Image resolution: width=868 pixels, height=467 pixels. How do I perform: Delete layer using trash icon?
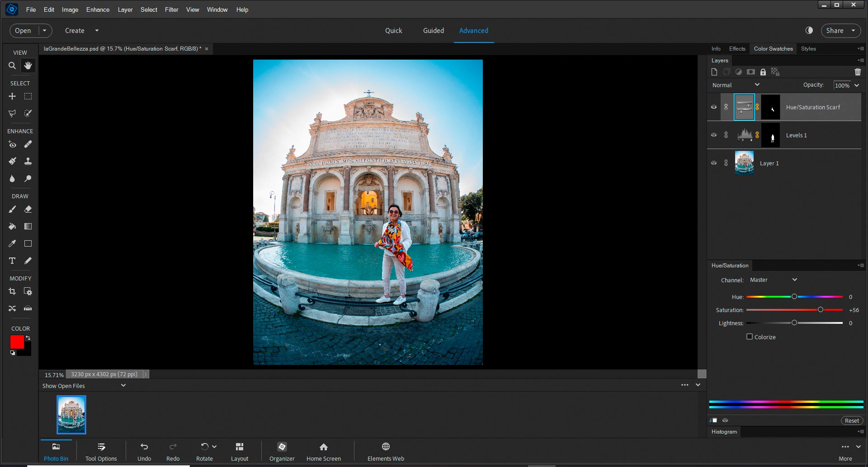[x=857, y=72]
